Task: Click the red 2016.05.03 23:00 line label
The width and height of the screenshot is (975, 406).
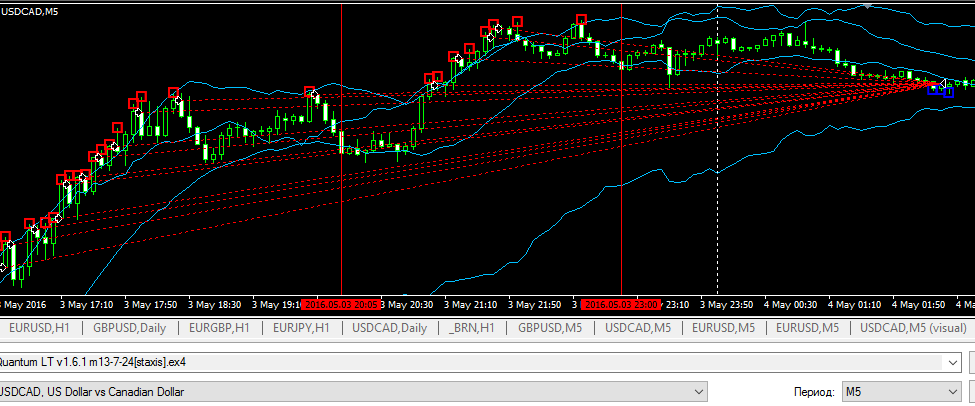Action: pyautogui.click(x=621, y=305)
